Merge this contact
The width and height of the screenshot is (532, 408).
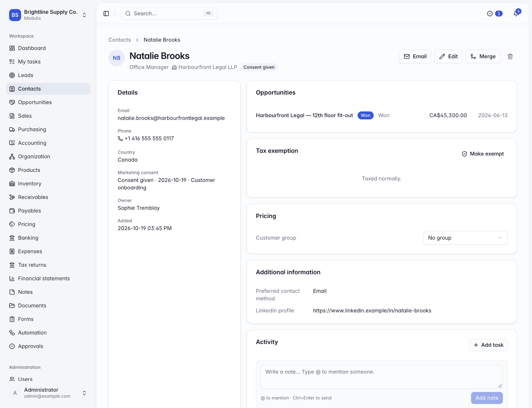pos(483,57)
